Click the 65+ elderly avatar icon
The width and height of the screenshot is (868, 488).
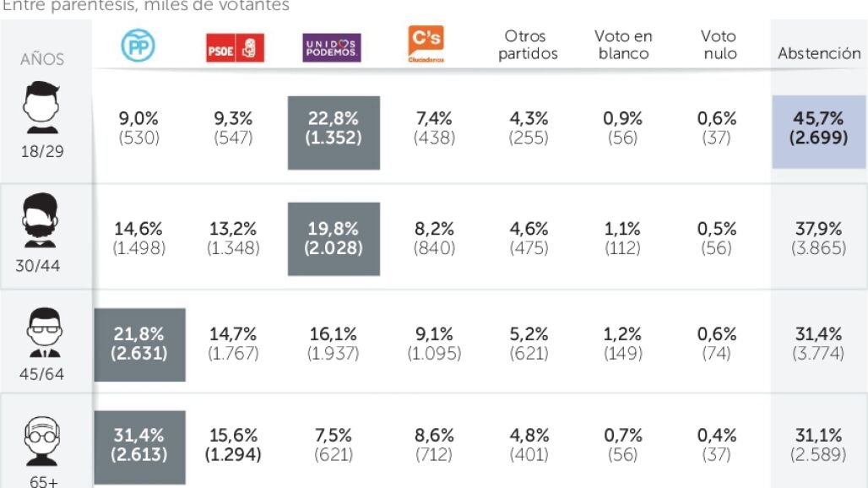point(42,441)
